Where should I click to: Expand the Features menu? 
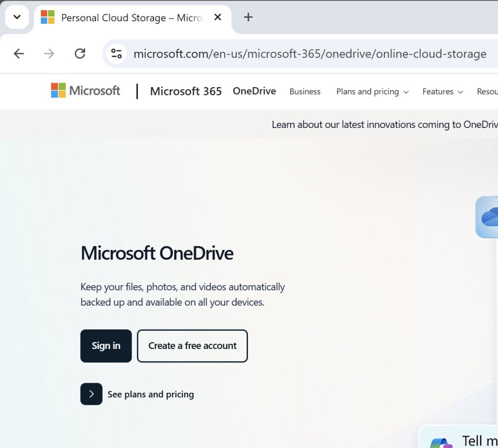point(443,92)
